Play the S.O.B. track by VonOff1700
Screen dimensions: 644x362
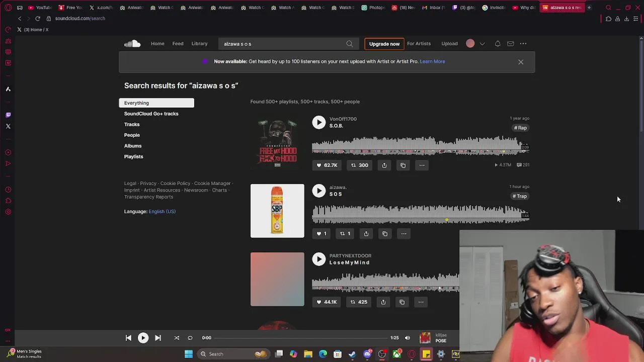pos(318,122)
